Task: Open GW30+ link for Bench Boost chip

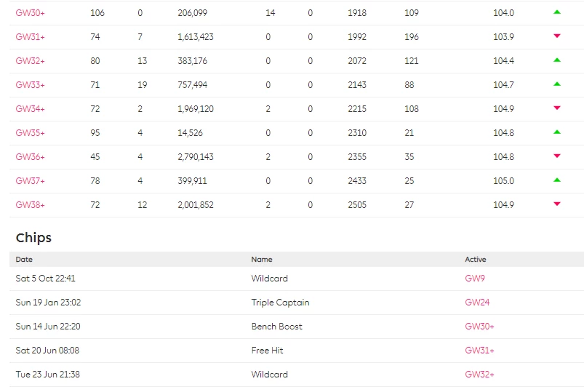Action: 479,327
